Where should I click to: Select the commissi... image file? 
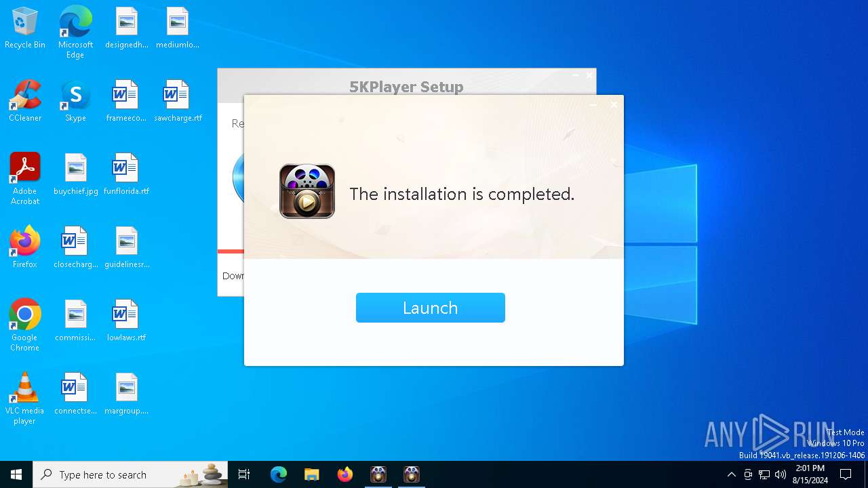pos(75,321)
